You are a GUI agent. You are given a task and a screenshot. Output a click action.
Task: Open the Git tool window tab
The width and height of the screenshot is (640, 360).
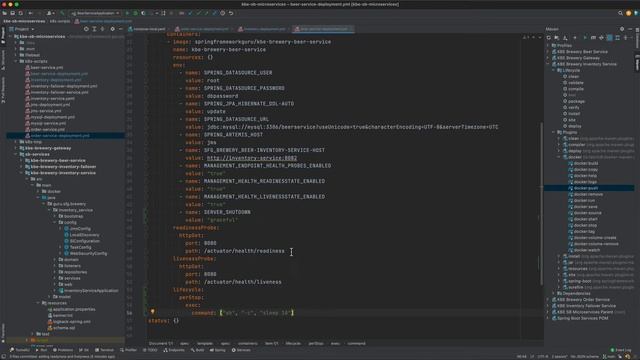click(x=84, y=350)
